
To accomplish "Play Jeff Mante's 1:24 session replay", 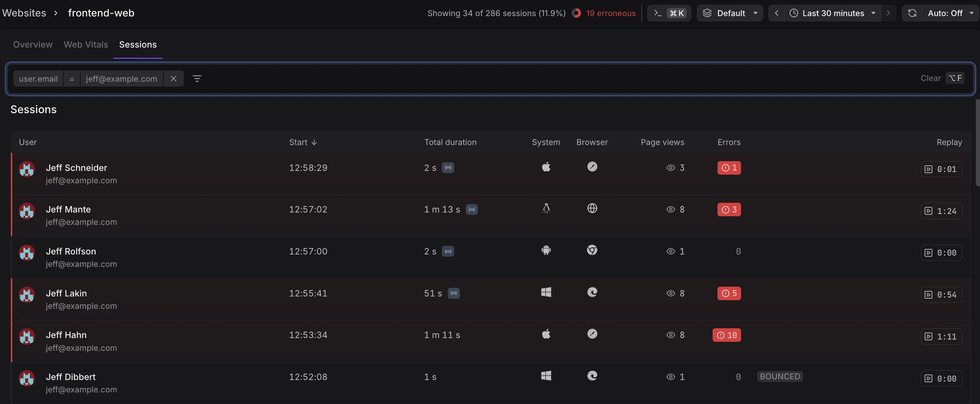I will (941, 211).
